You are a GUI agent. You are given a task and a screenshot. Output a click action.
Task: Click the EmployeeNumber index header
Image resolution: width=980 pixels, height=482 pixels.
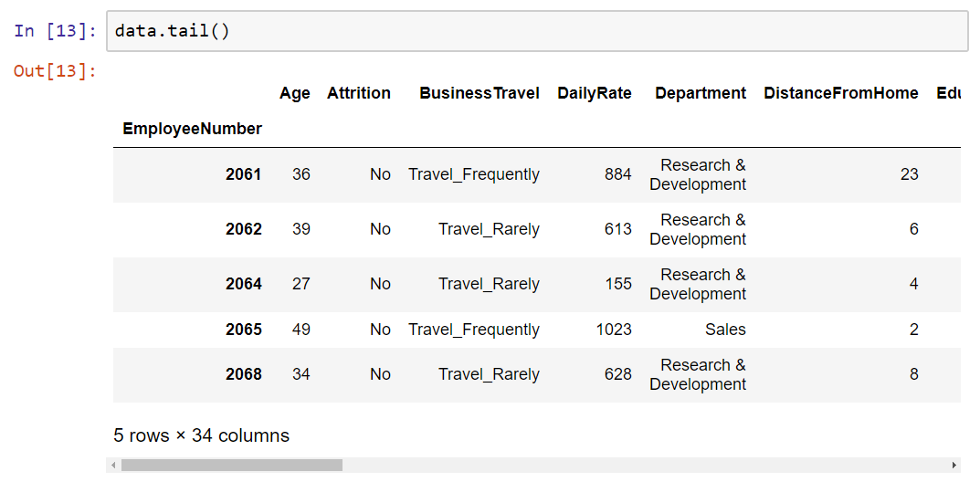tap(193, 129)
